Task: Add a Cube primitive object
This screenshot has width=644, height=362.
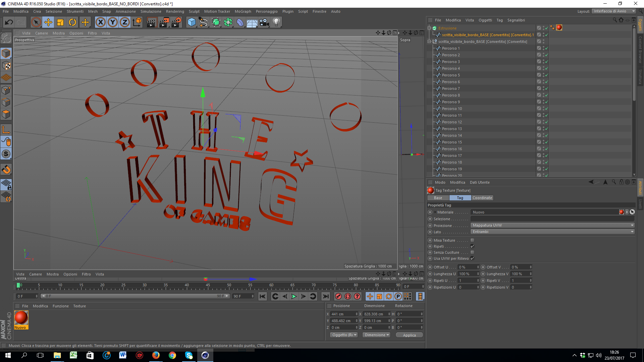Action: tap(192, 22)
